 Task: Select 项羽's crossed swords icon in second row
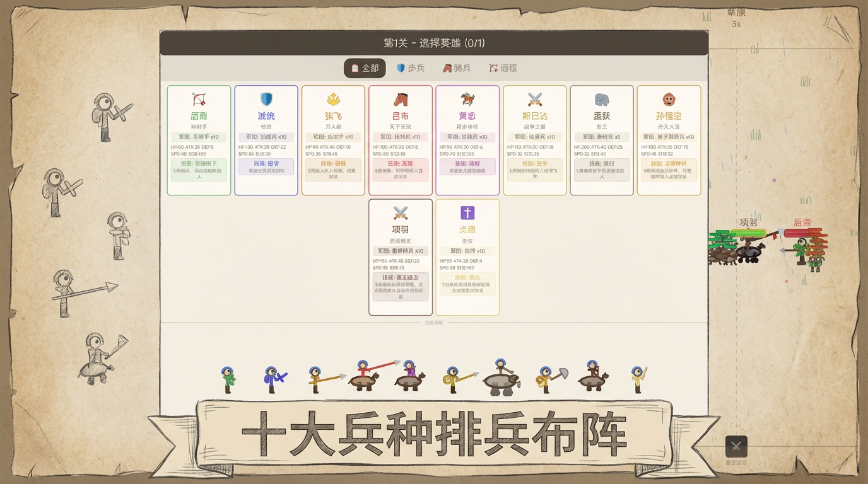point(401,213)
